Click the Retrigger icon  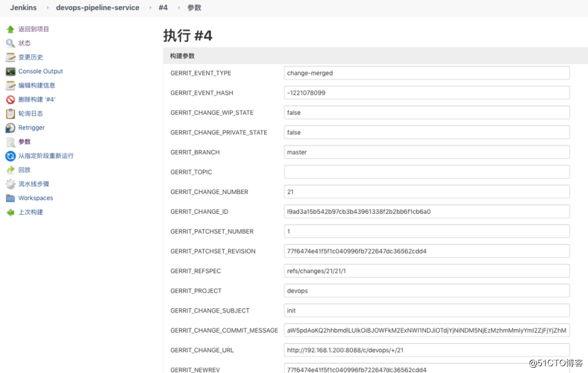pyautogui.click(x=10, y=128)
